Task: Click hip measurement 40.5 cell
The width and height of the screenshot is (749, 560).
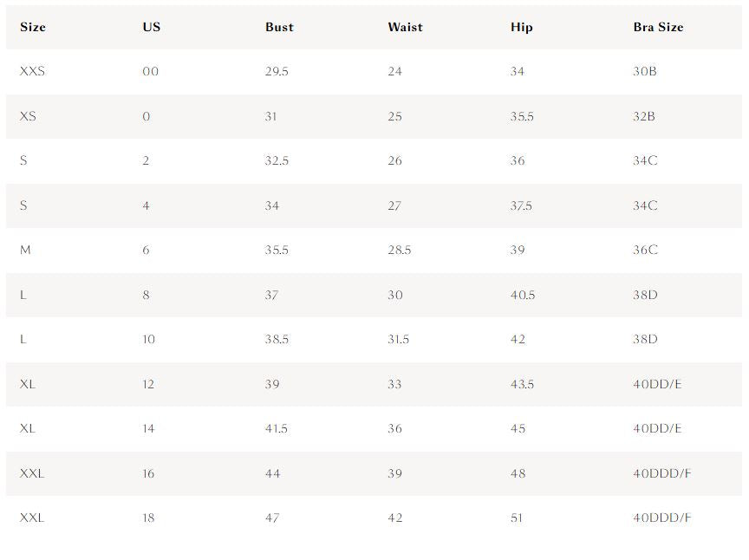Action: [523, 295]
